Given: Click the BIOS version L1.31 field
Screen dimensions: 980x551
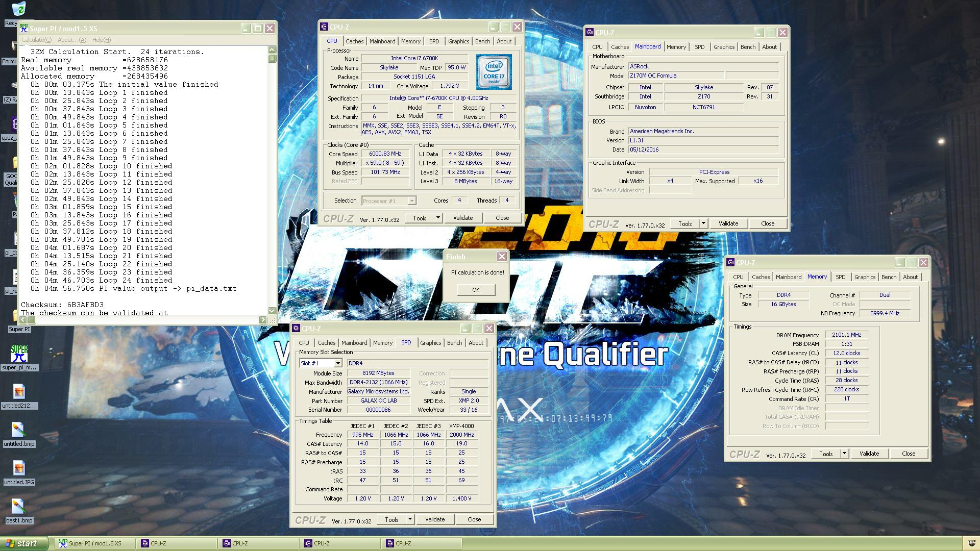Looking at the screenshot, I should 703,140.
